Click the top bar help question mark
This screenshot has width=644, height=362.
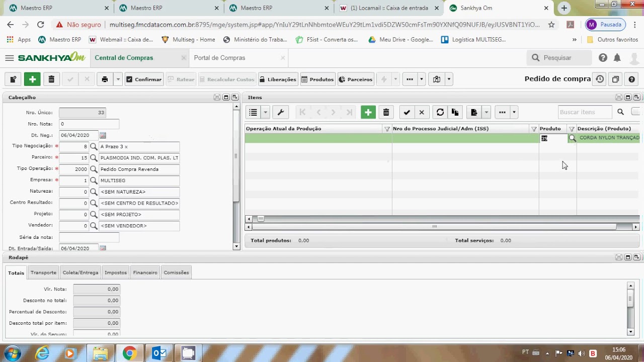click(603, 58)
